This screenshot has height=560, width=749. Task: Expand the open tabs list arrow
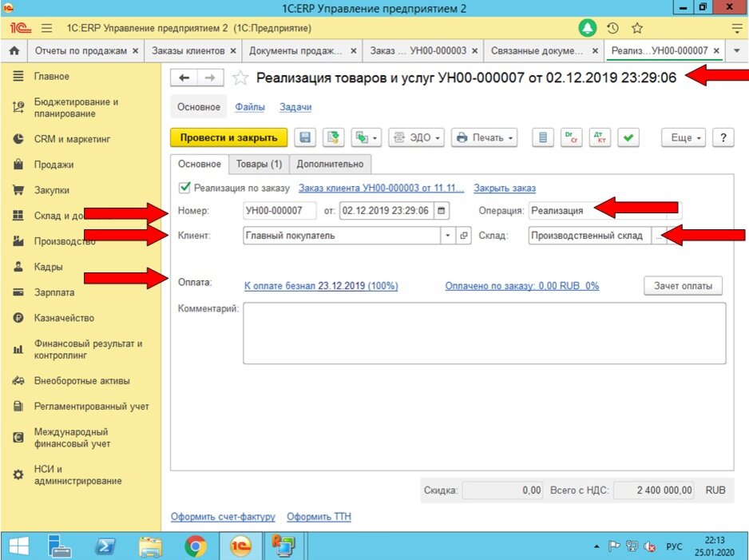click(736, 50)
